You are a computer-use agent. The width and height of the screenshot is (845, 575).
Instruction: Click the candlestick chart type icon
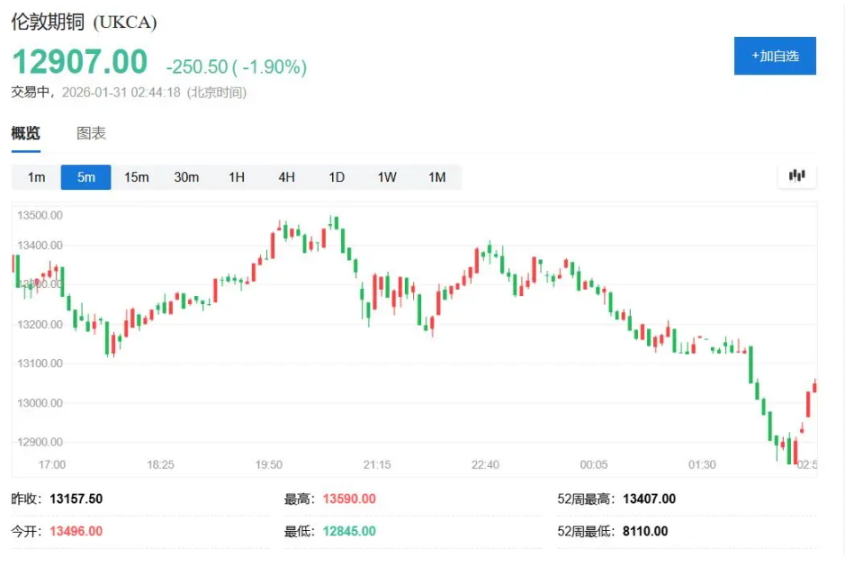(797, 176)
